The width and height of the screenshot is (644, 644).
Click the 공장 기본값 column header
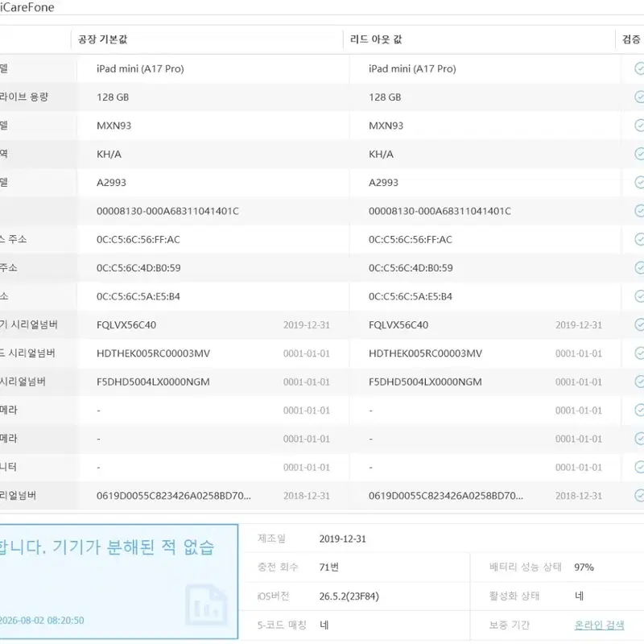pos(103,39)
